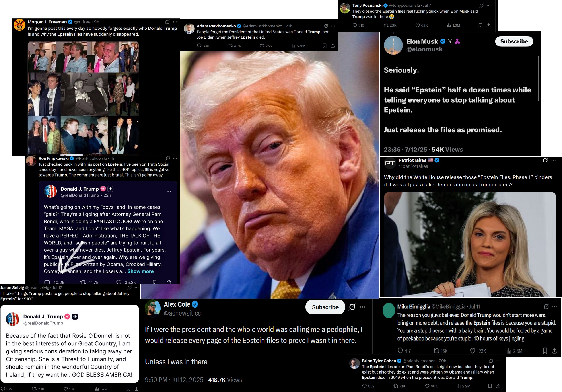562x392 pixels.
Task: Click the X affiliate badge beside Elon Musk
Action: coord(450,41)
